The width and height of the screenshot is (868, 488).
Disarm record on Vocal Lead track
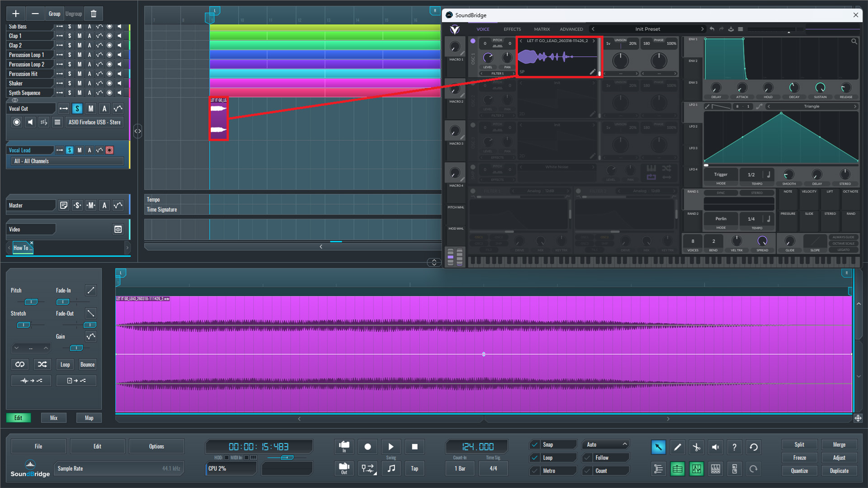coord(109,150)
